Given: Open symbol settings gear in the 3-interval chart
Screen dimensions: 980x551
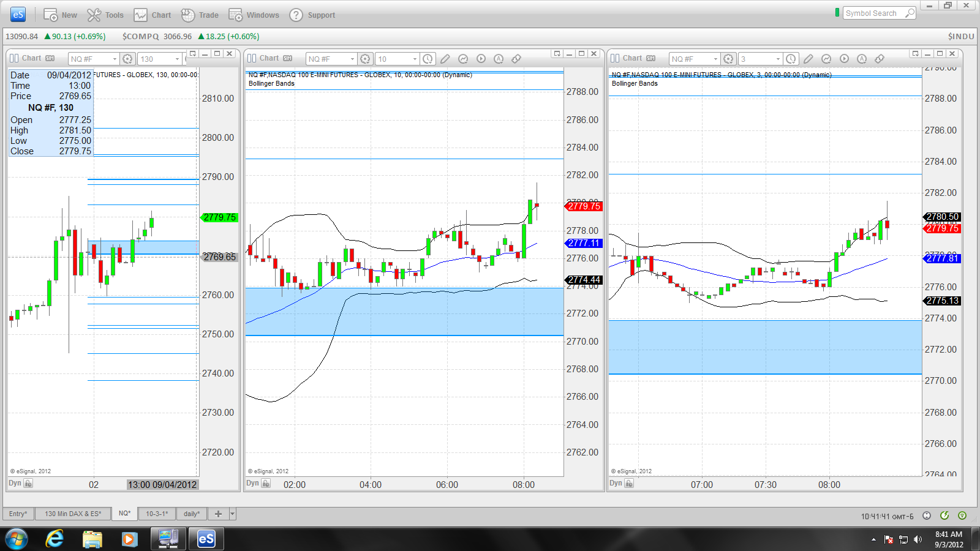Looking at the screenshot, I should pyautogui.click(x=728, y=59).
